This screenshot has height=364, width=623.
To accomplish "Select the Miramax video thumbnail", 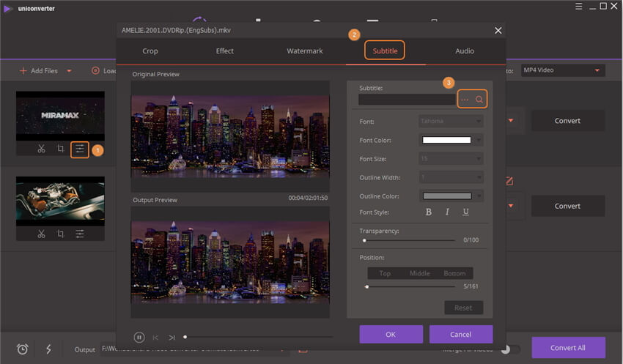I will 60,116.
